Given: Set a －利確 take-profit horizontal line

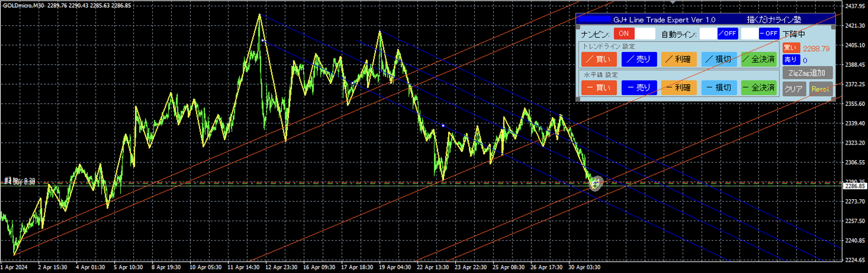Looking at the screenshot, I should coord(679,88).
